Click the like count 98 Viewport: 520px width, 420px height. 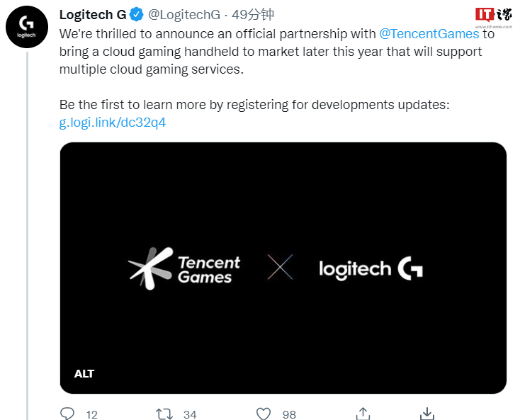click(289, 414)
